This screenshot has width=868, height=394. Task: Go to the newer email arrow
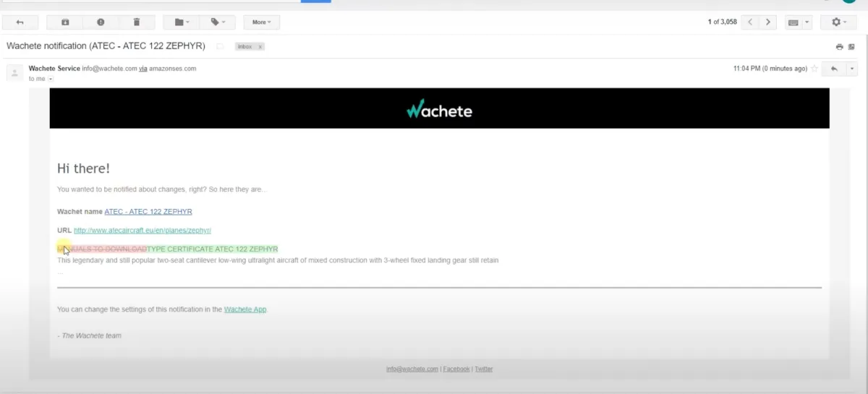(751, 22)
